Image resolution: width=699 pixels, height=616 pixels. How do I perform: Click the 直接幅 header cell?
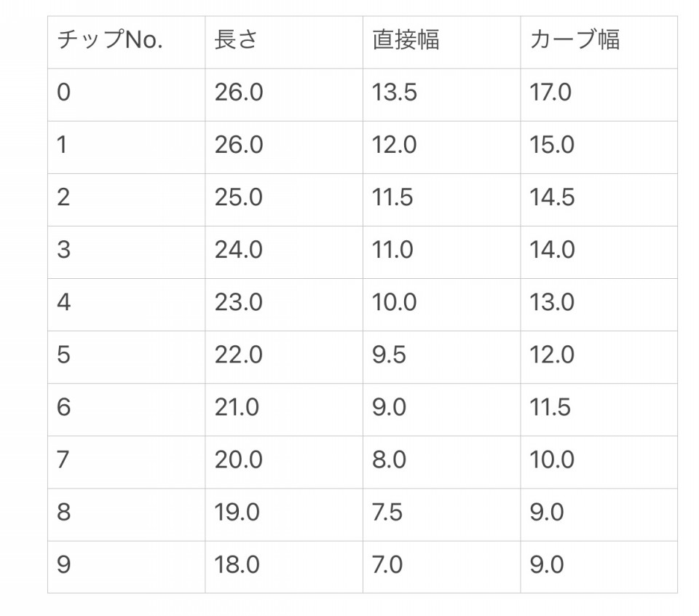click(x=442, y=42)
